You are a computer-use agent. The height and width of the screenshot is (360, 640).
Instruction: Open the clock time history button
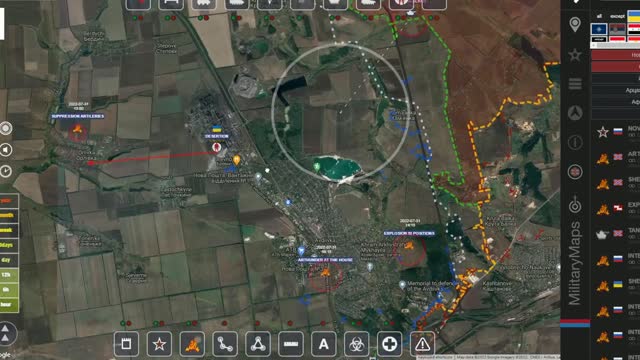pos(6,171)
